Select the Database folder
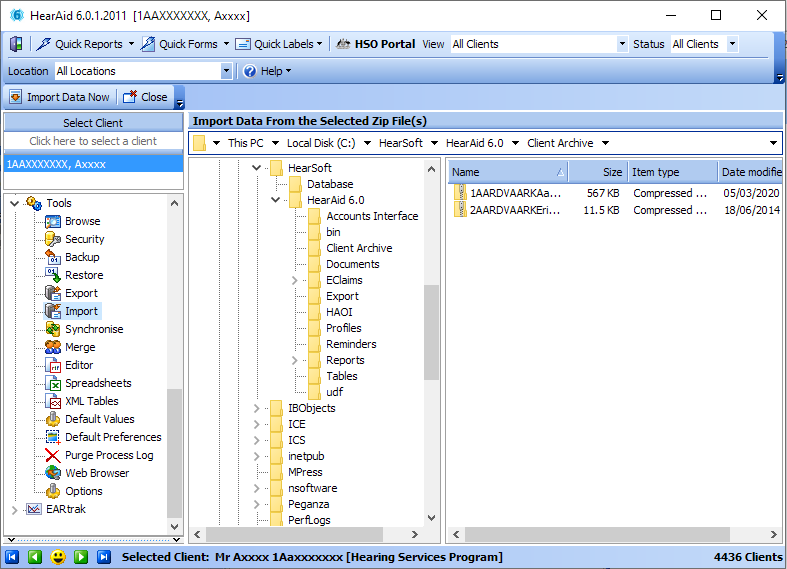 click(330, 184)
